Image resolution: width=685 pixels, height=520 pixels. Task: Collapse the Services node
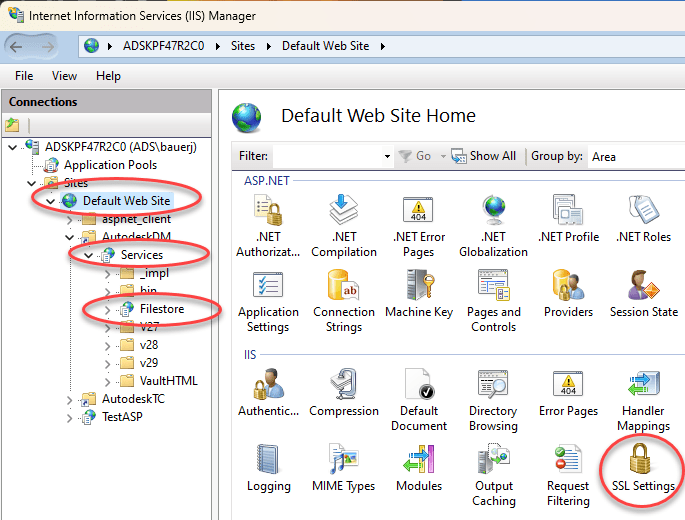89,255
